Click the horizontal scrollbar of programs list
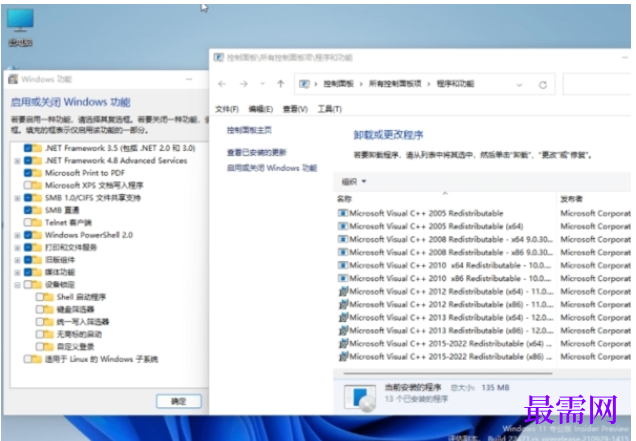The image size is (636, 441). pos(447,373)
